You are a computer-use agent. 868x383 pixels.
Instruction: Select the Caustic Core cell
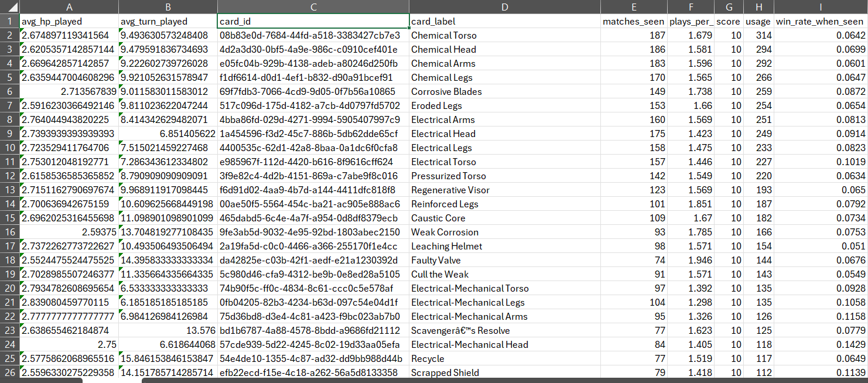click(x=505, y=218)
